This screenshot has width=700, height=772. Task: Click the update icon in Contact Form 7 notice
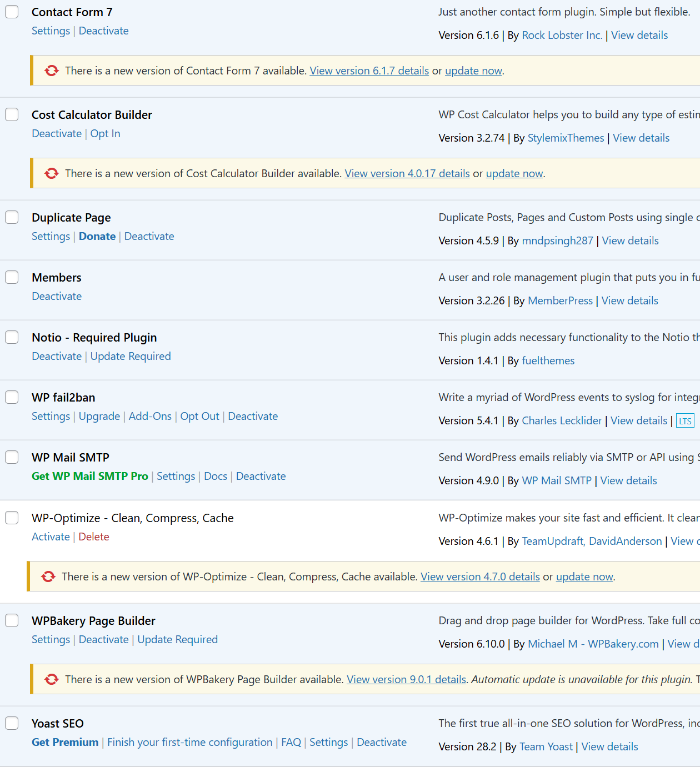pyautogui.click(x=52, y=71)
